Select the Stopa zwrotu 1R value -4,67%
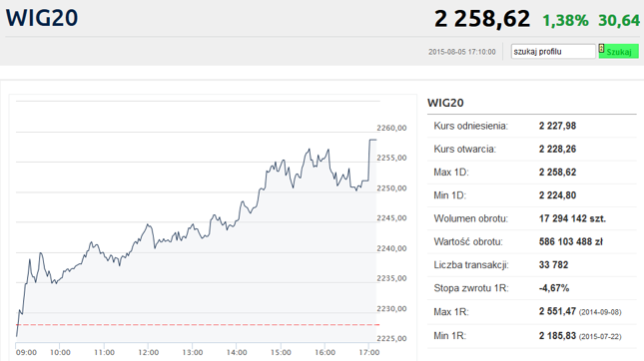 coord(554,288)
